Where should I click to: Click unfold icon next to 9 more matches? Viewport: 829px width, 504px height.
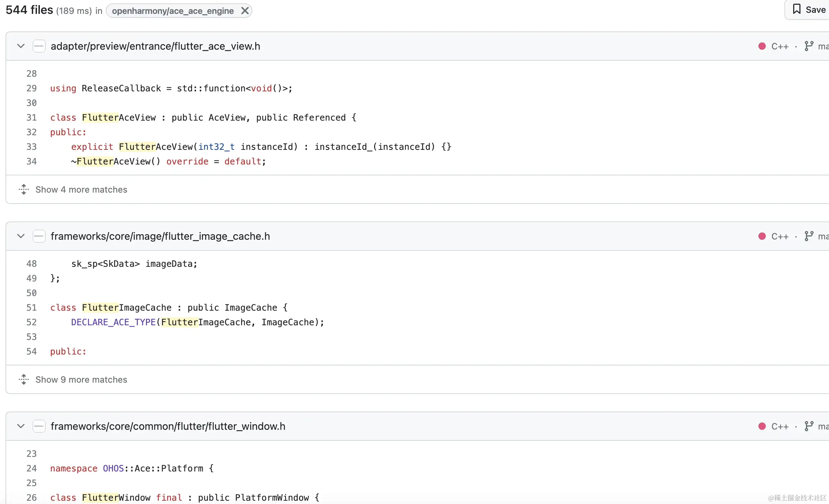[24, 379]
